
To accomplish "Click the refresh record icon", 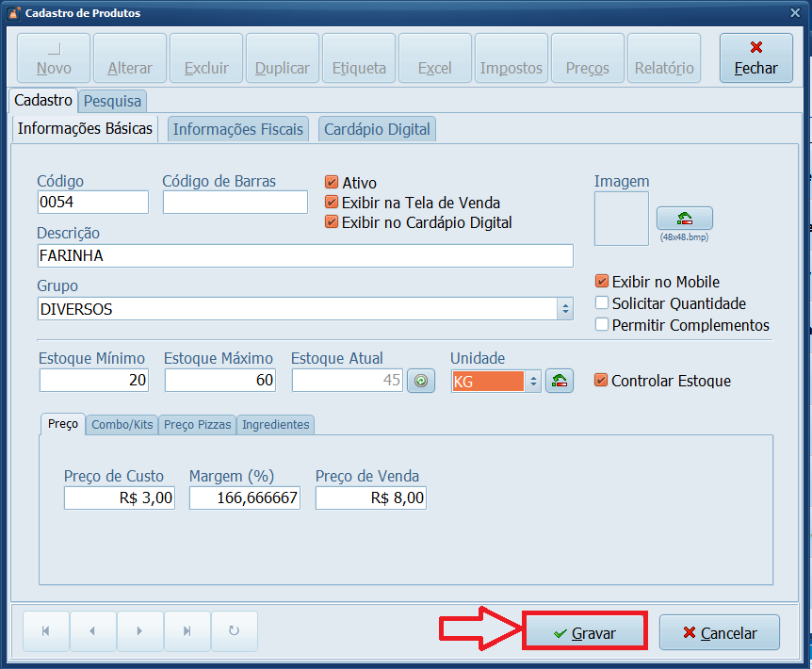I will [234, 631].
